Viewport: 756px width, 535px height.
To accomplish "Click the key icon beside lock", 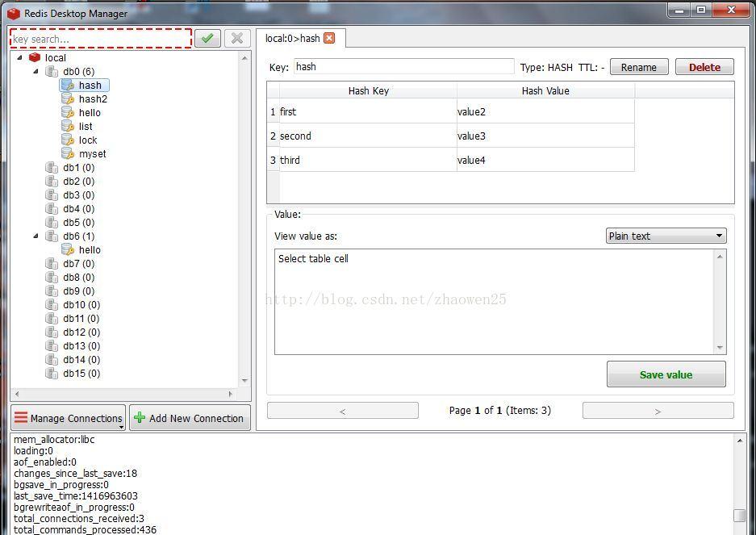I will 68,140.
